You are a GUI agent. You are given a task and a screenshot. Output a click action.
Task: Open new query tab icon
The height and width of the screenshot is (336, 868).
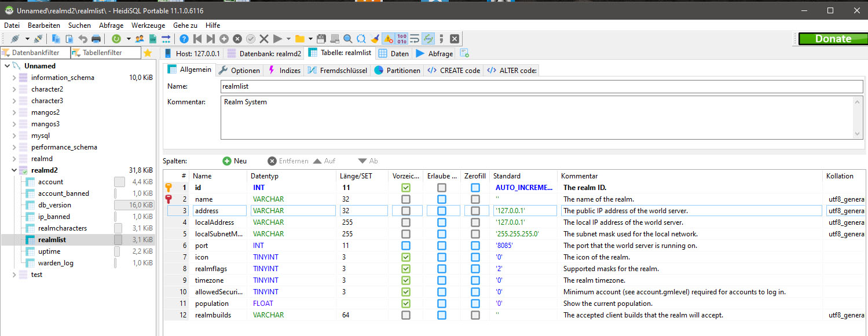(464, 53)
